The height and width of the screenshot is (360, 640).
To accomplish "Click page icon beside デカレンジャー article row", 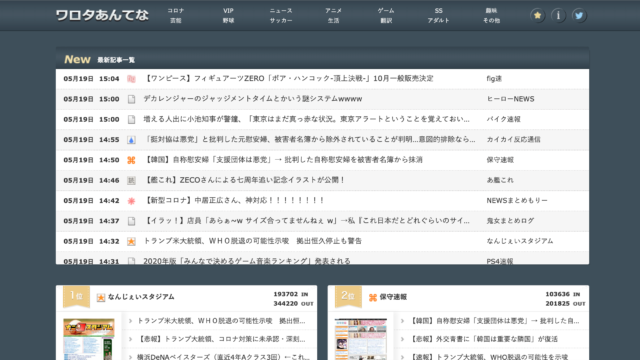I will (131, 99).
